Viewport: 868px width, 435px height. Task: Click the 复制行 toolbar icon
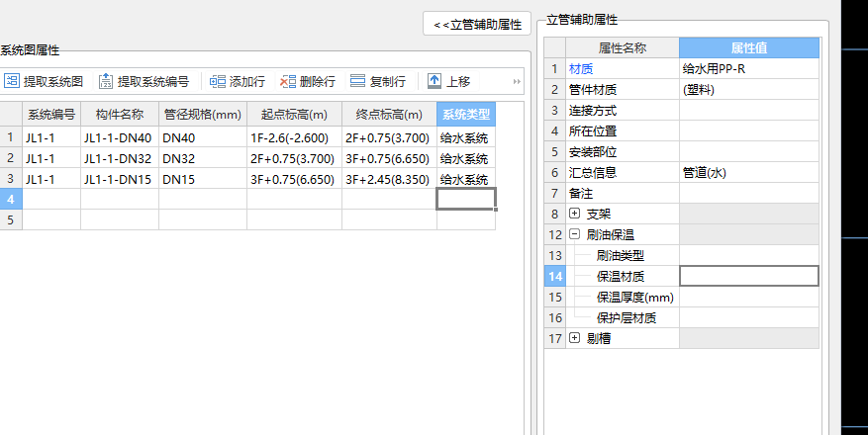[x=358, y=81]
